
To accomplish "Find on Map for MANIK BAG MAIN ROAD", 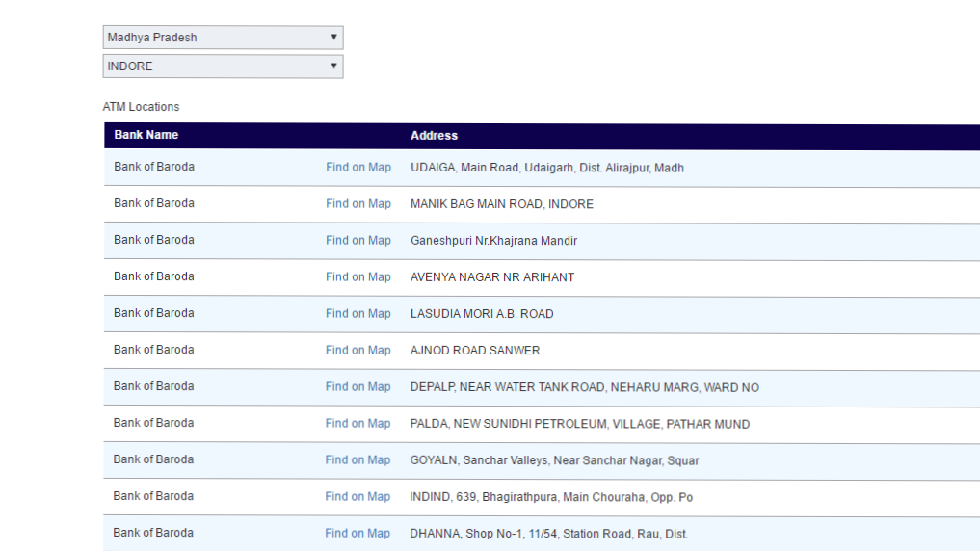I will click(358, 203).
